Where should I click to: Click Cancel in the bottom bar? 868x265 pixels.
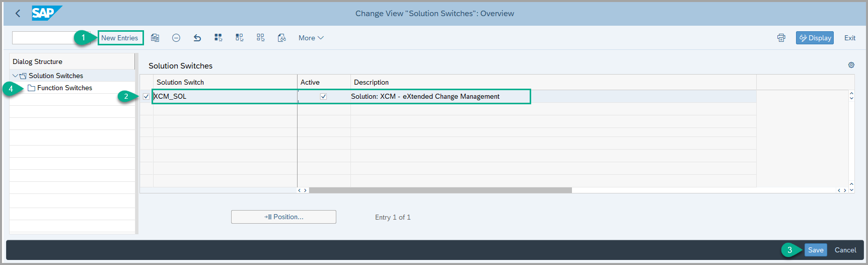click(x=845, y=250)
